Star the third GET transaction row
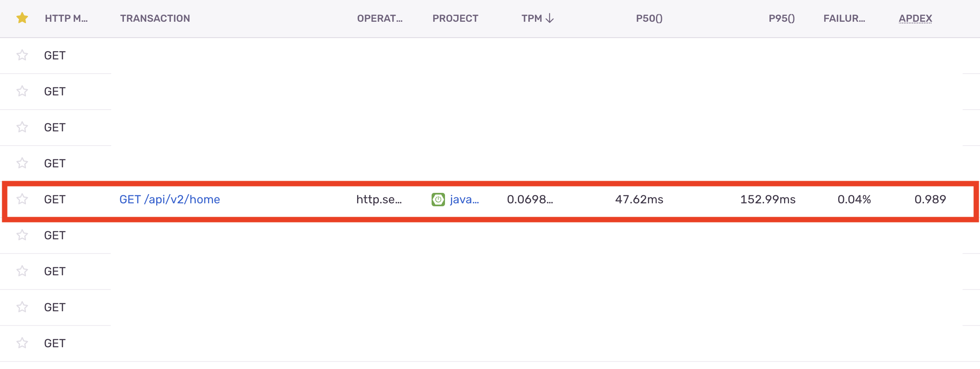This screenshot has height=369, width=980. pyautogui.click(x=22, y=127)
